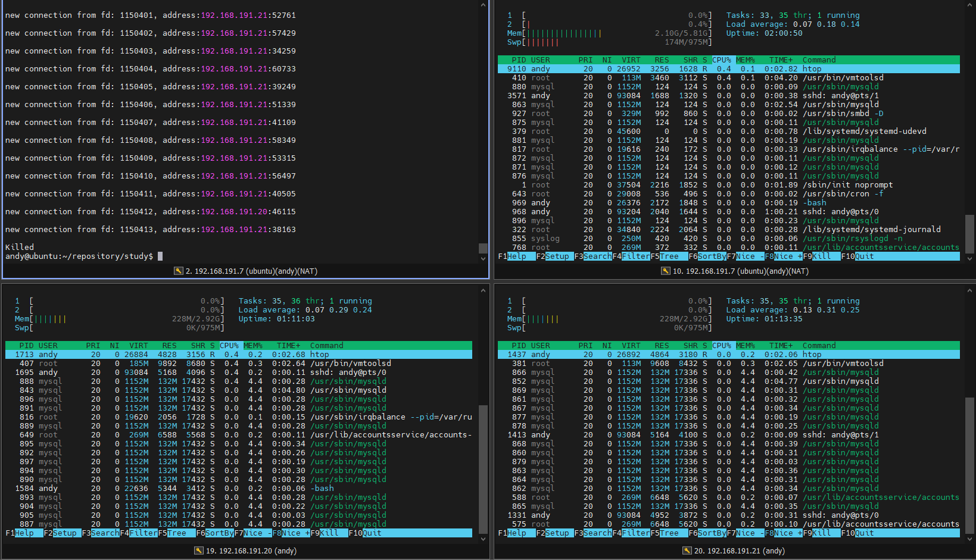The width and height of the screenshot is (976, 560).
Task: Click F4 Filter in pane 10 htop
Action: (631, 256)
